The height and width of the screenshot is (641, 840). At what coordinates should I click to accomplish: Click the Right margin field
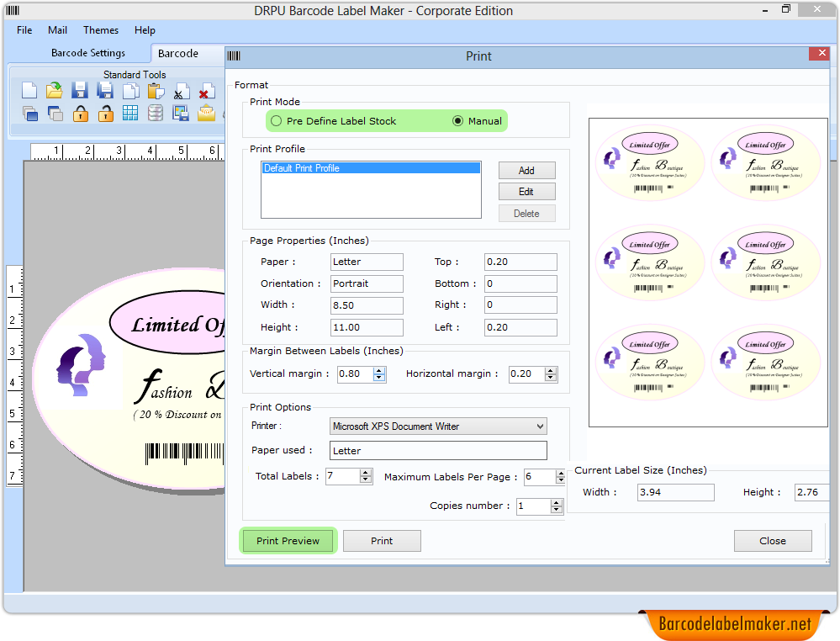click(520, 305)
